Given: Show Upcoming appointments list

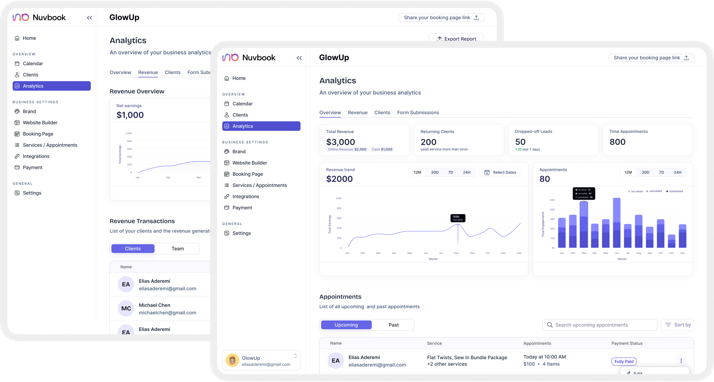Looking at the screenshot, I should pos(346,325).
